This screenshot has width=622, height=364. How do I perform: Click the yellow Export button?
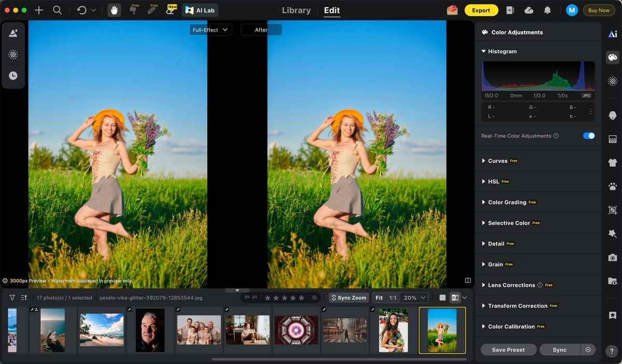click(x=481, y=10)
